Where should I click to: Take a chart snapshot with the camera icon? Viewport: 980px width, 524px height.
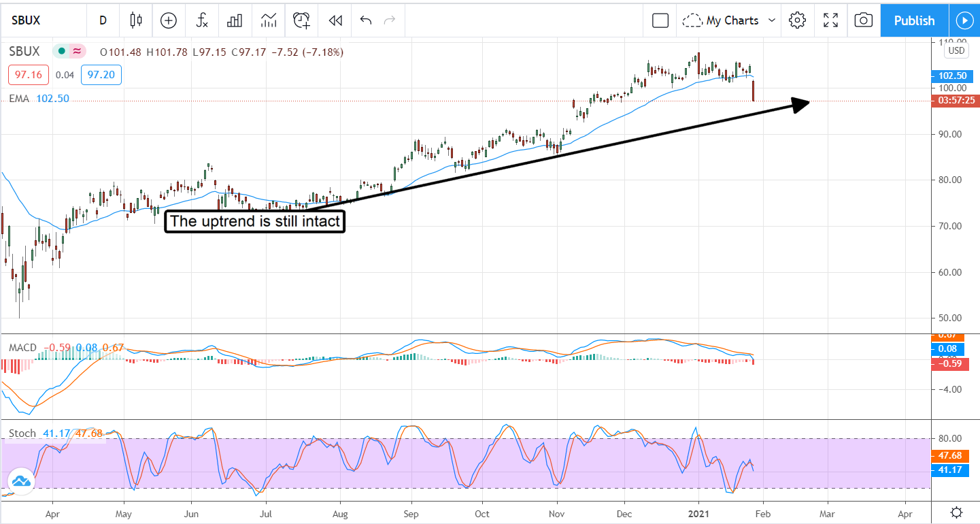863,20
